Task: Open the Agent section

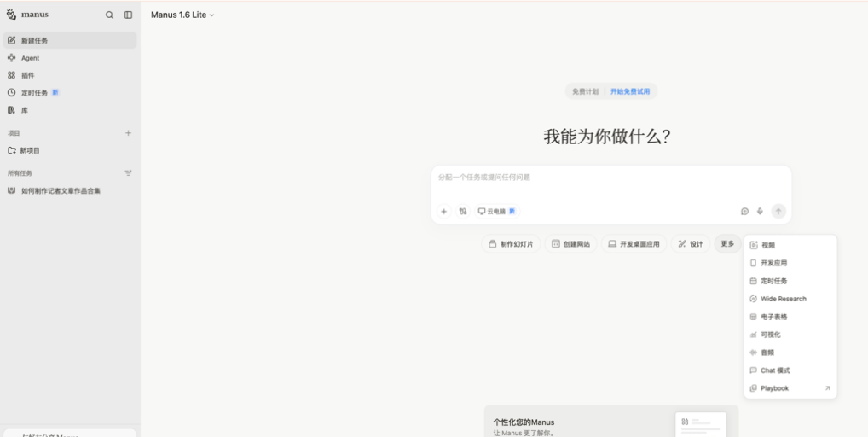Action: pos(70,58)
